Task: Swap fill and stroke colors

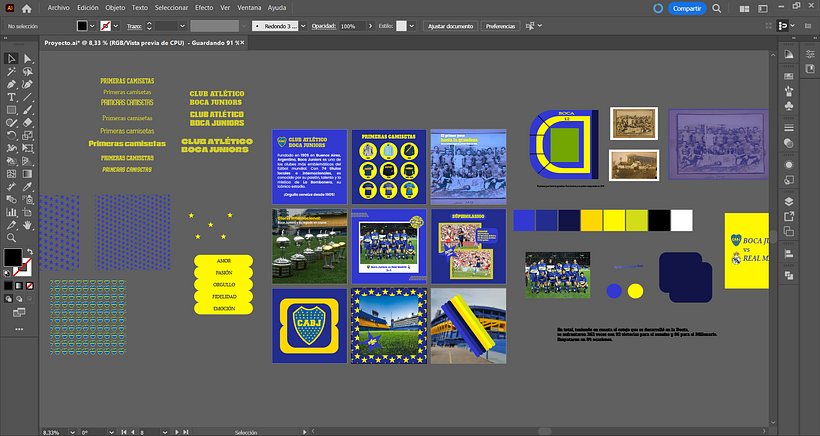Action: click(30, 252)
